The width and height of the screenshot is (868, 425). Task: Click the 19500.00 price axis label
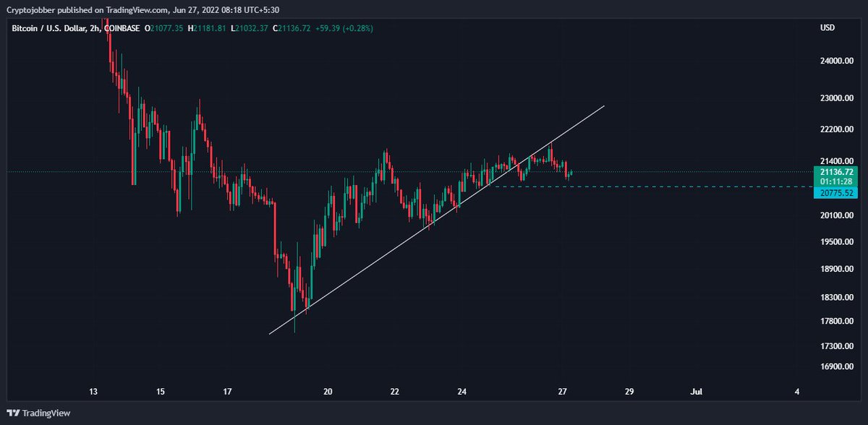(838, 242)
